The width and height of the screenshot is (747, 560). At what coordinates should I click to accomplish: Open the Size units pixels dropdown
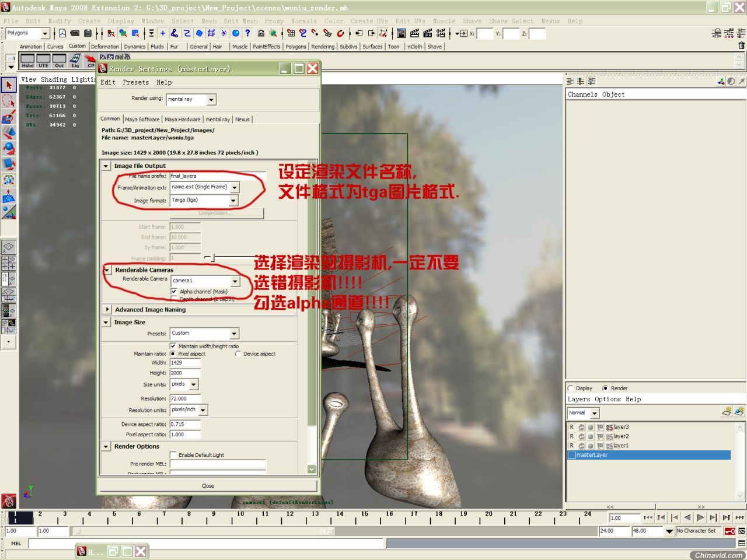point(184,384)
